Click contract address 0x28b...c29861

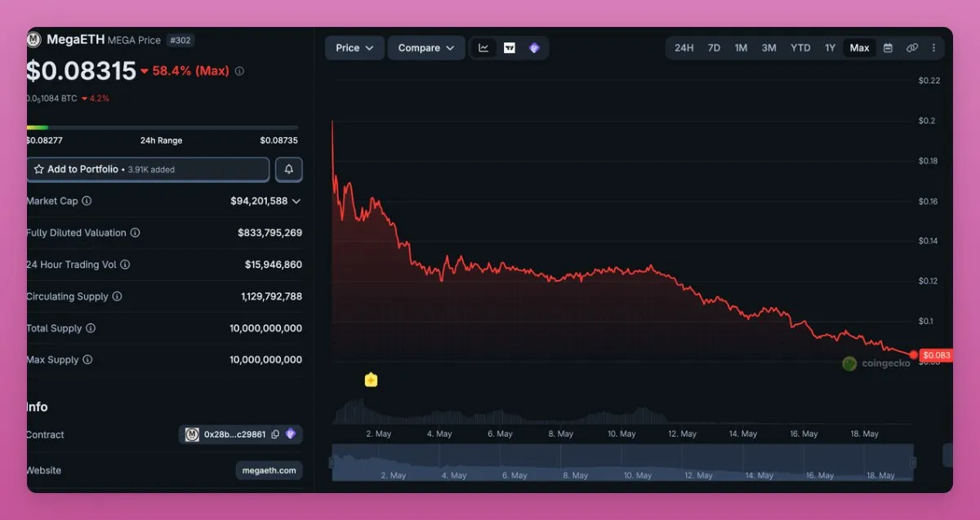click(x=234, y=434)
